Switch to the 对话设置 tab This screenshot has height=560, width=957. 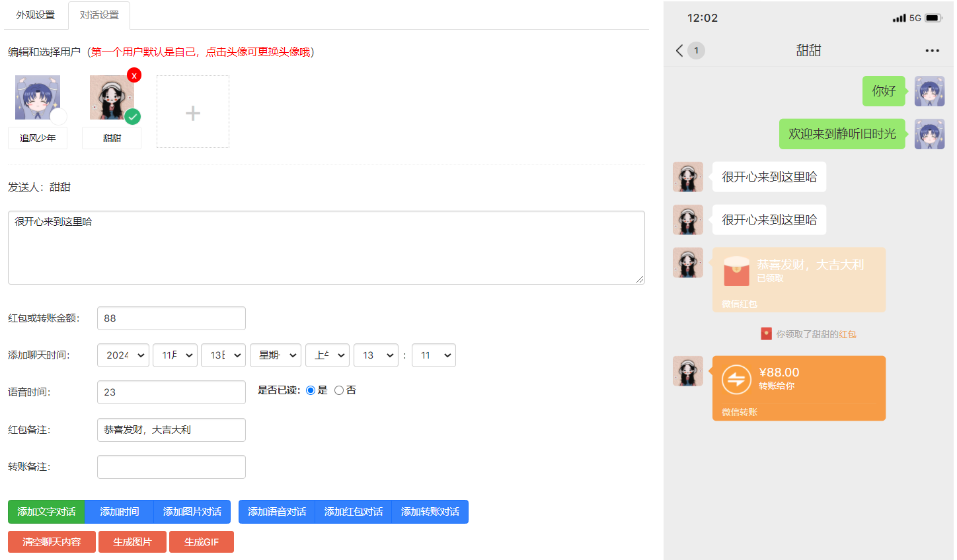point(98,15)
